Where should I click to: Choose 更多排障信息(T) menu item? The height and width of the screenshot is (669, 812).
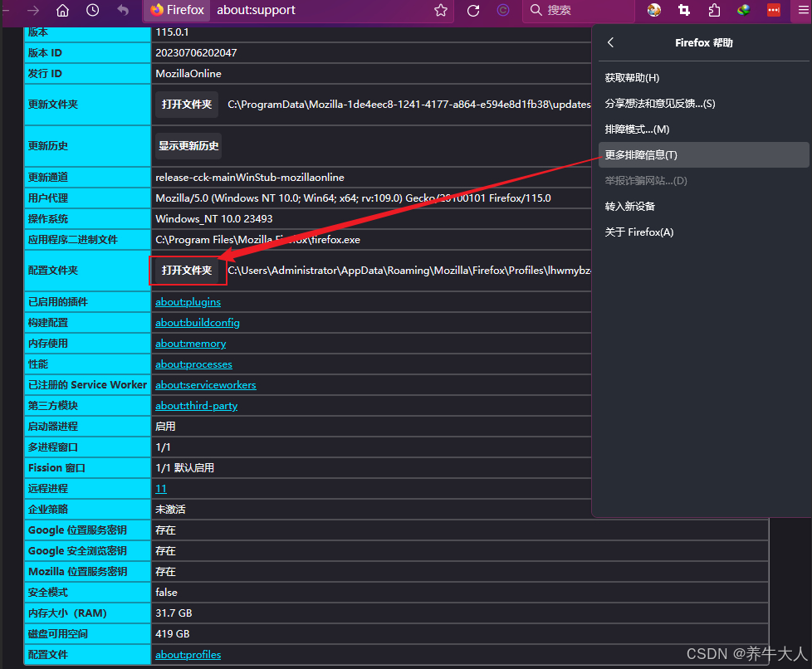click(704, 155)
